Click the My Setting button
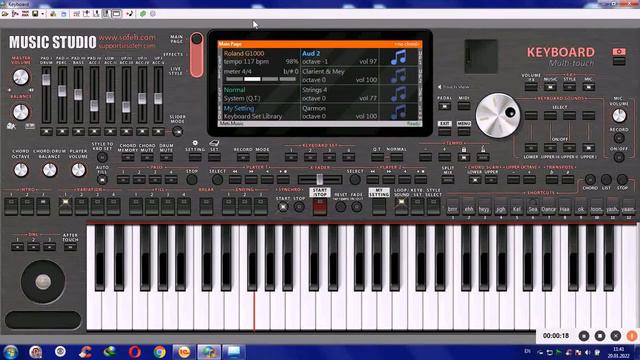The width and height of the screenshot is (640, 360). tap(379, 207)
